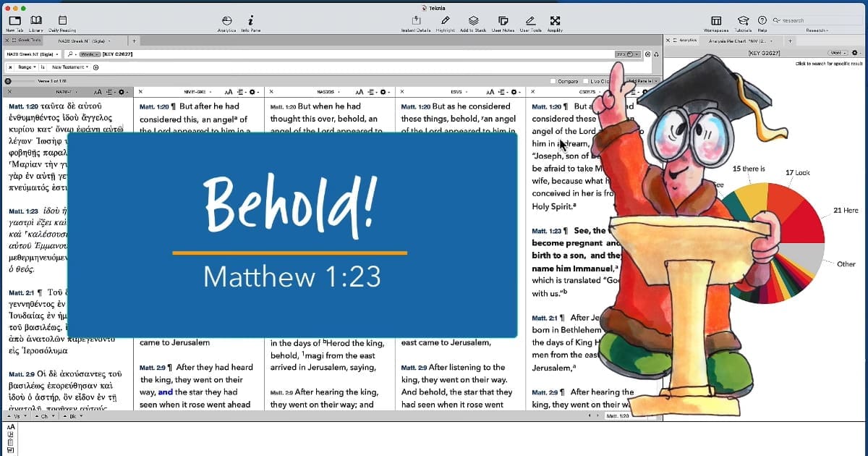Screen dimensions: 868x456
Task: Open the Workspaces panel
Action: (716, 21)
